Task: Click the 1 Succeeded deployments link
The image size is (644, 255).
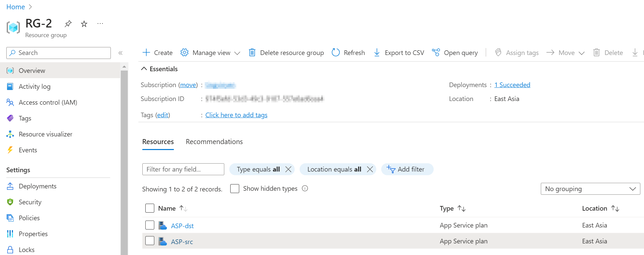Action: pyautogui.click(x=512, y=85)
